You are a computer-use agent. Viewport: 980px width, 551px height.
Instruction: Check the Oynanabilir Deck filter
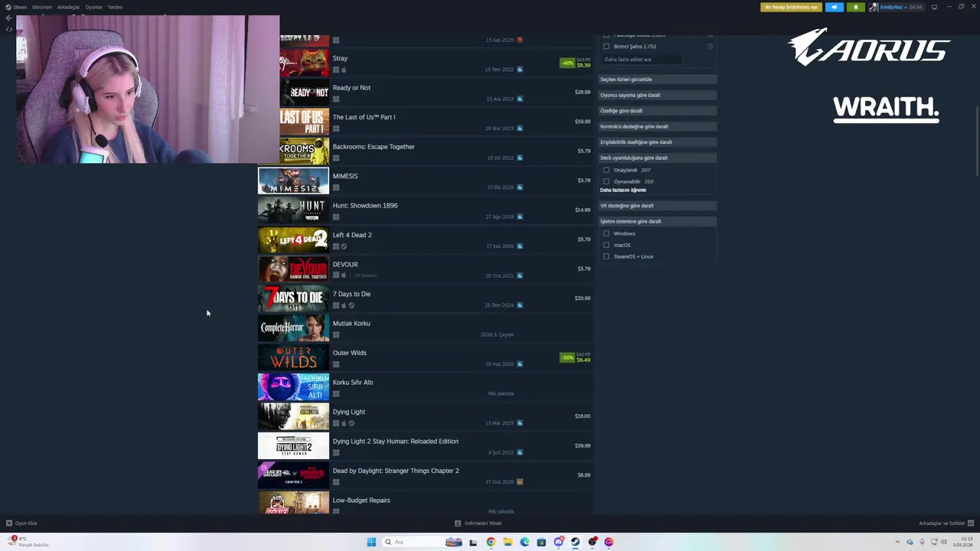(606, 181)
